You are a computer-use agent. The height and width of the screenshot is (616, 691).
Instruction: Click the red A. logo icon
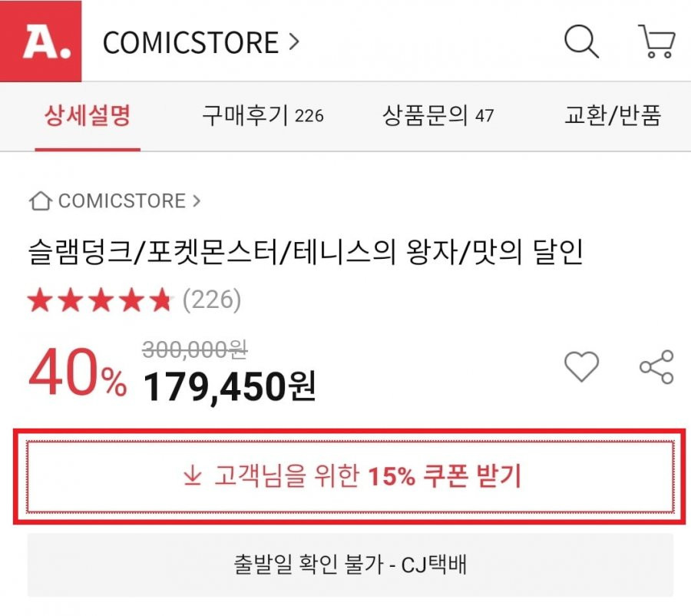pos(41,41)
